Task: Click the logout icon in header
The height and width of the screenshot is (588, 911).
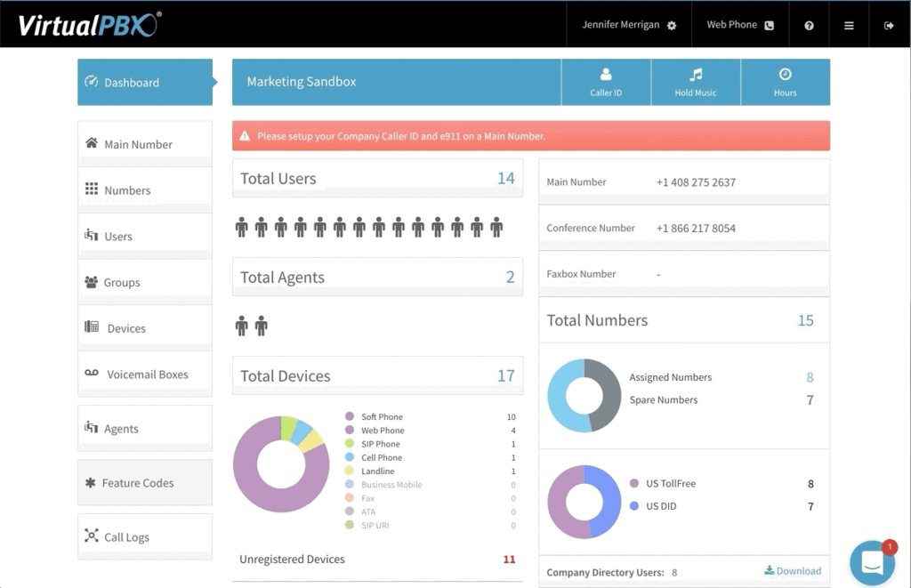Action: pos(889,26)
